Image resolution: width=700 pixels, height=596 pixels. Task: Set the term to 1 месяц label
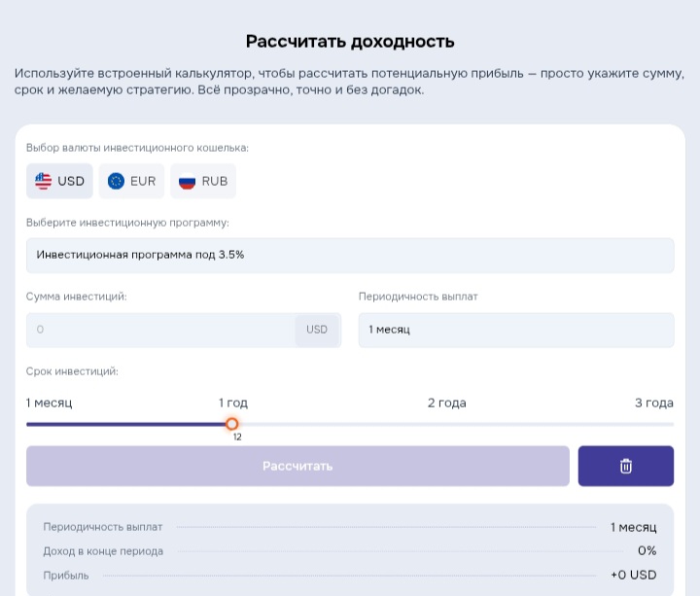pyautogui.click(x=49, y=403)
